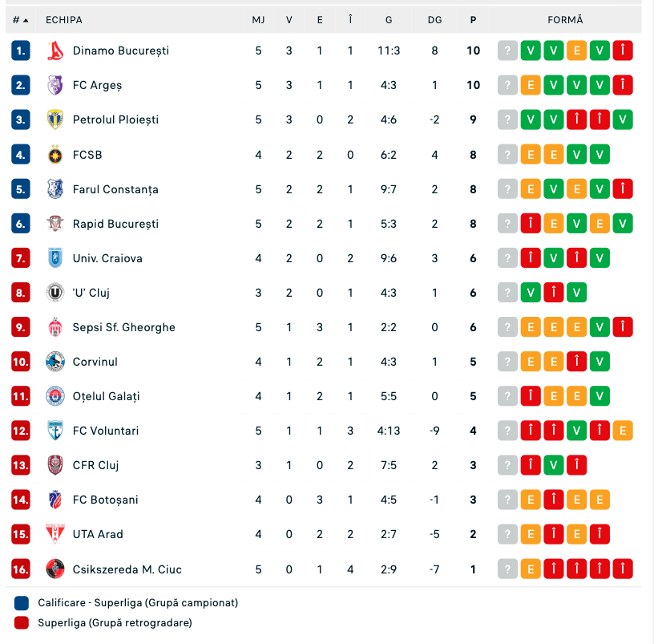
Task: Sort standings by DG goal difference column
Action: 434,20
